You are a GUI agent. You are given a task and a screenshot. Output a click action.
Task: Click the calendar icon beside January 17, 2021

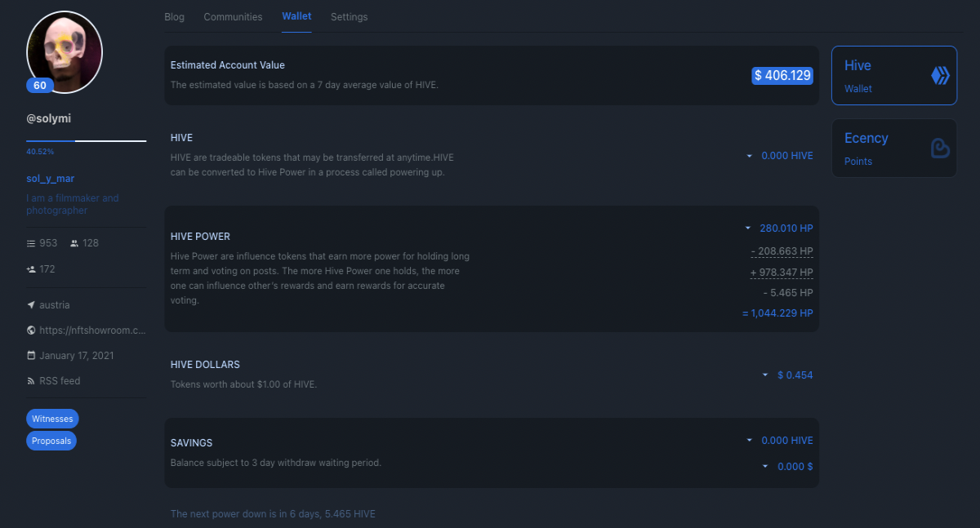click(x=31, y=356)
